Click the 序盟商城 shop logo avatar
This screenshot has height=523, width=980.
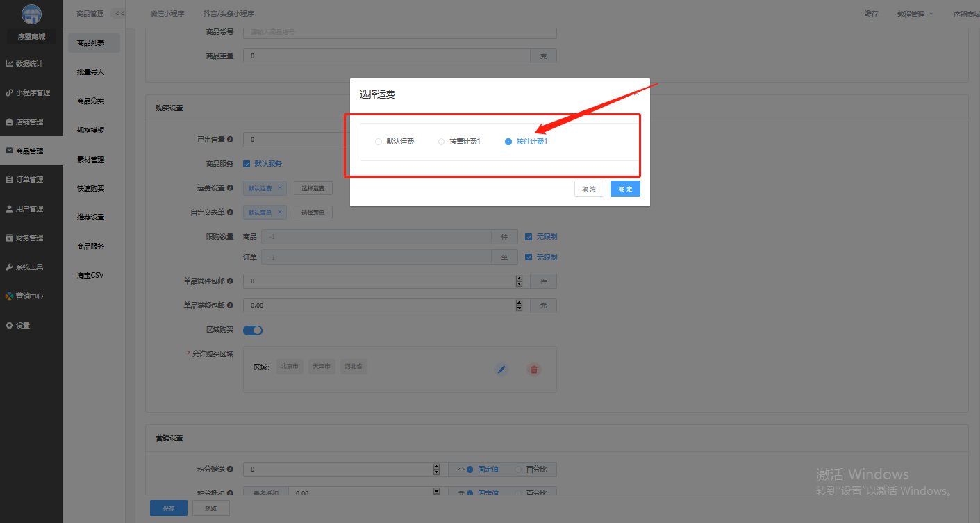(x=31, y=14)
